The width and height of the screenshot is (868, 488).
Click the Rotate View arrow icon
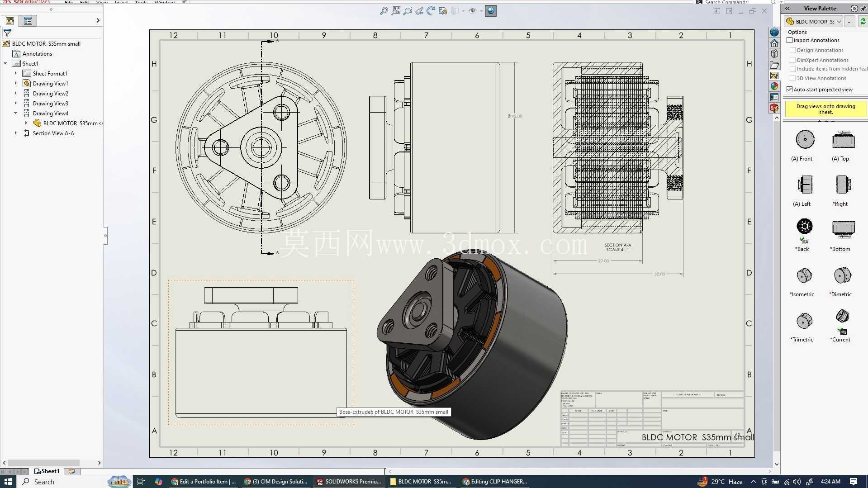pyautogui.click(x=431, y=11)
